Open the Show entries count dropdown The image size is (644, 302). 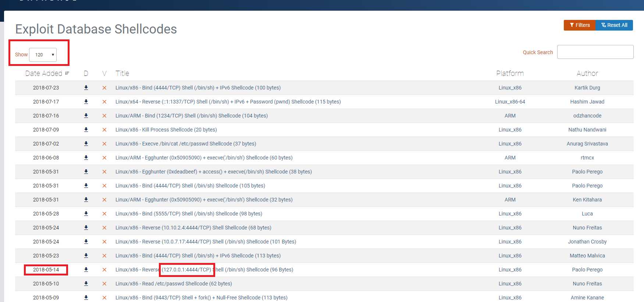point(43,55)
